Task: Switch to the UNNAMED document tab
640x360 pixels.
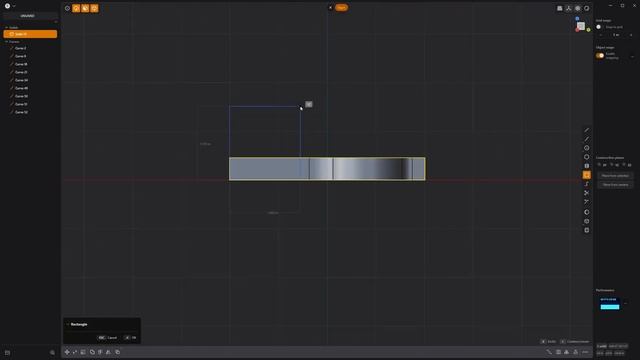Action: 28,16
